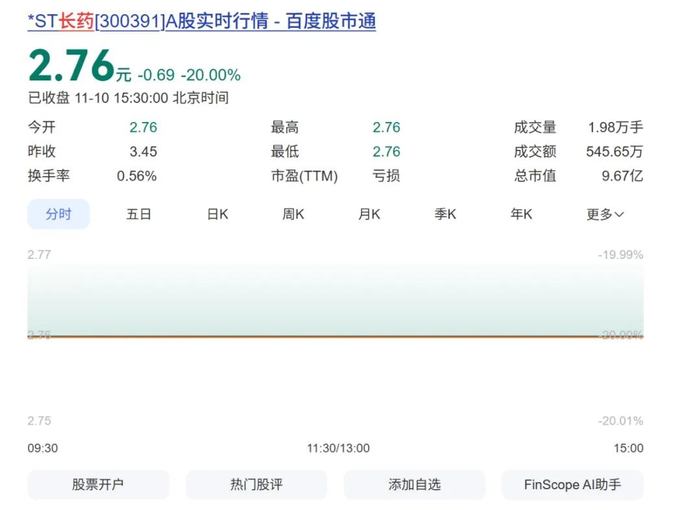Click the 15:00 closing time marker

coord(629,448)
